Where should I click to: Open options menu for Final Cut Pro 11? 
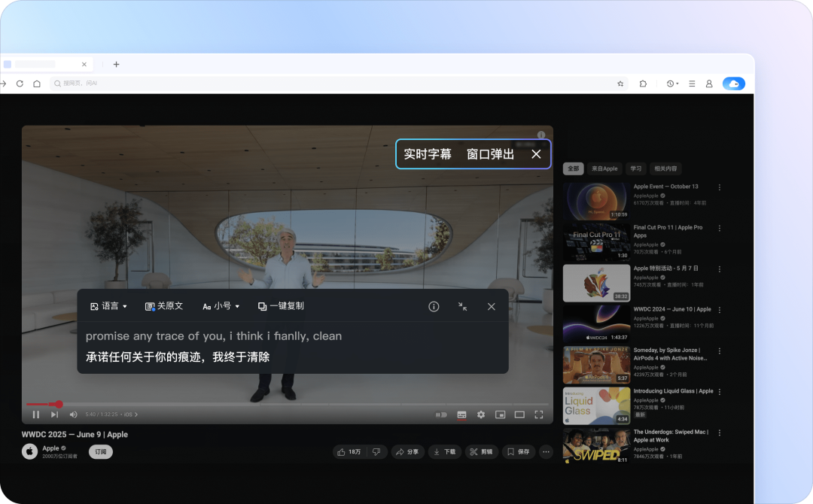719,228
